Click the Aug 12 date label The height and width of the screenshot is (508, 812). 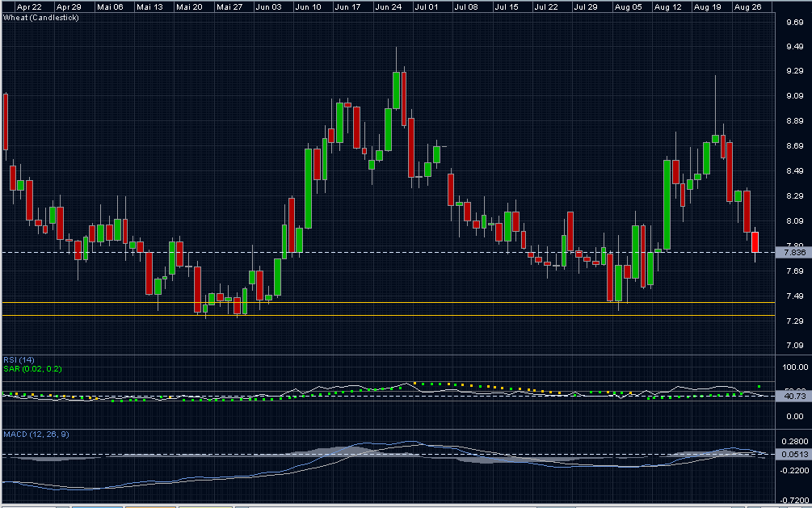(668, 7)
